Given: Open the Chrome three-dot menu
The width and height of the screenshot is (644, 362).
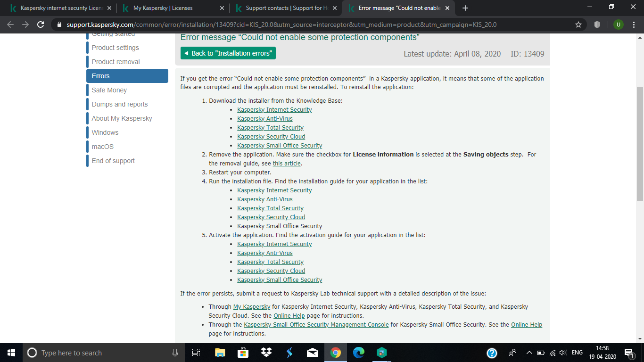Looking at the screenshot, I should coord(635,25).
